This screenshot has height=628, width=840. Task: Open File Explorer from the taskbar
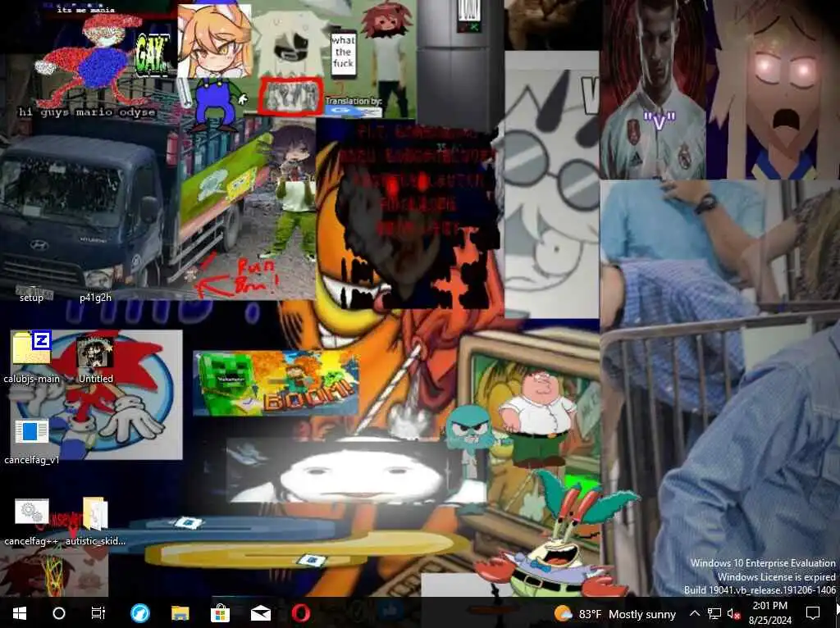coord(180,613)
